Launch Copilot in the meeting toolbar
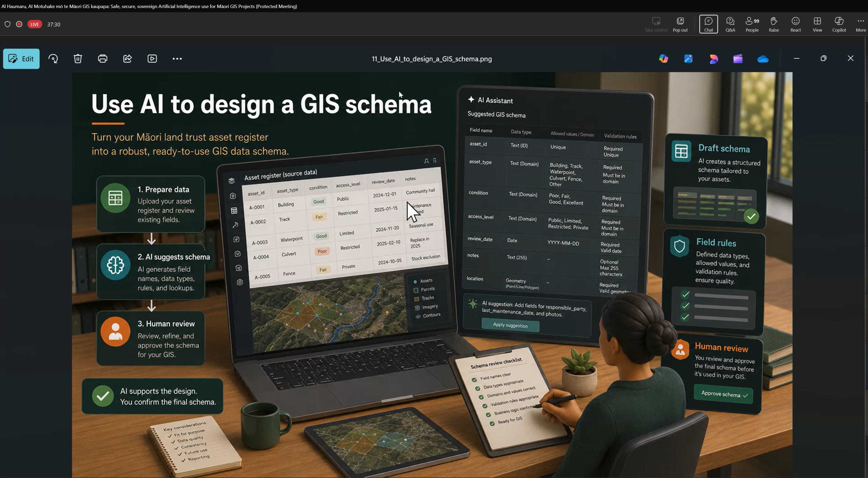 [x=839, y=24]
